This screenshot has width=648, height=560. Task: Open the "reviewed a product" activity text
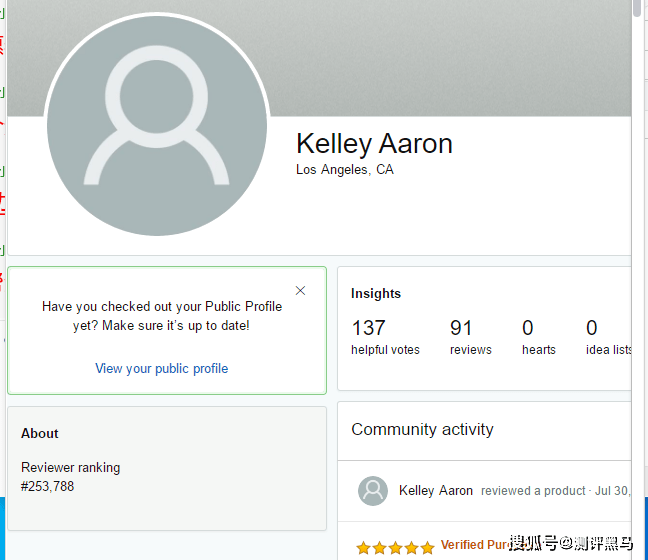pyautogui.click(x=533, y=491)
